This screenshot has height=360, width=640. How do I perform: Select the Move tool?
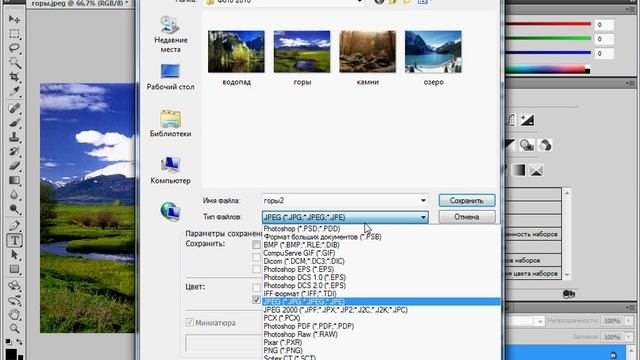point(14,19)
